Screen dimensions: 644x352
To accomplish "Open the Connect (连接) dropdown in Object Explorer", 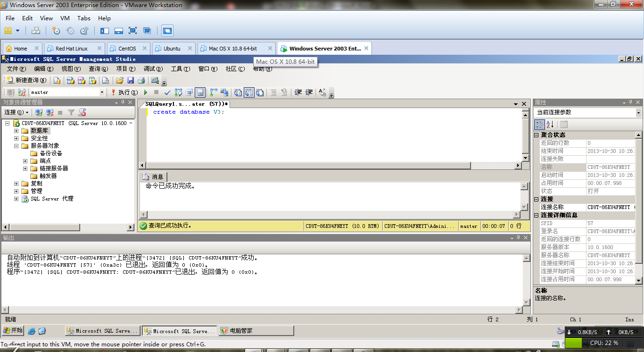I will click(x=17, y=112).
